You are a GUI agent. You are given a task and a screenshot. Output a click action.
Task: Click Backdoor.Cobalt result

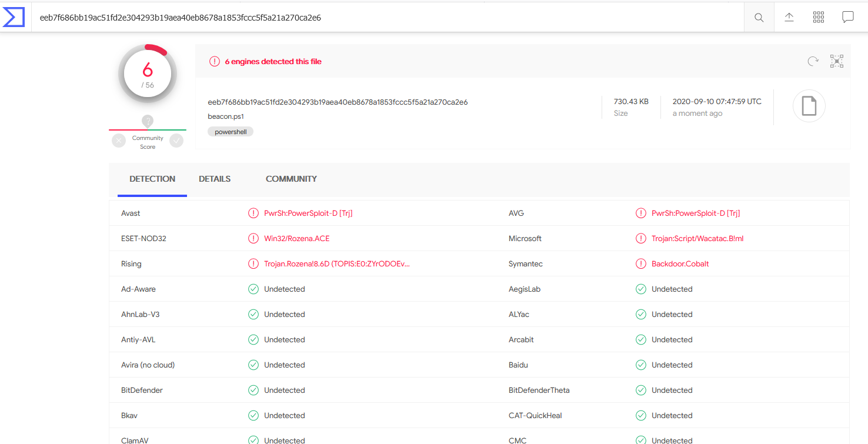pos(680,264)
